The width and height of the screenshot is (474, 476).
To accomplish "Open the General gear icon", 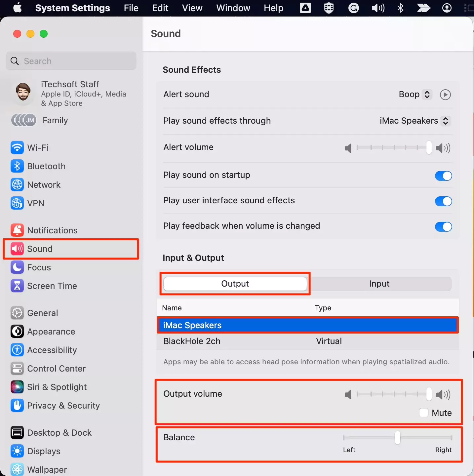I will [x=17, y=313].
